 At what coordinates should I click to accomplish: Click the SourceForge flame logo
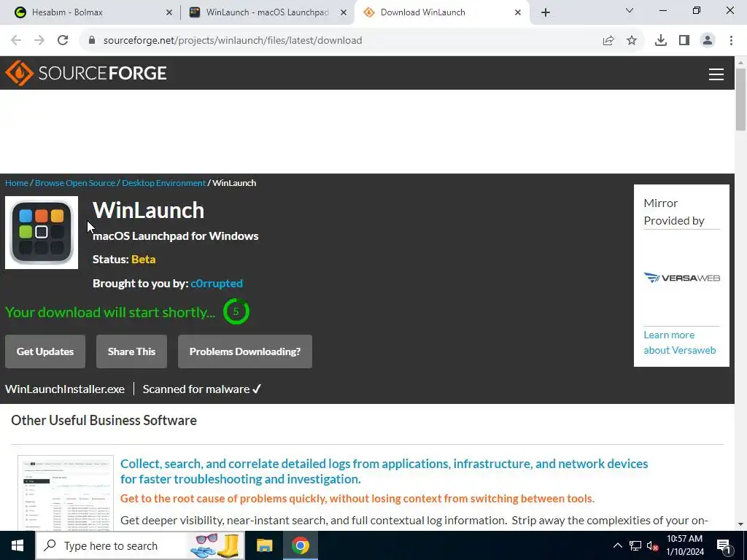[19, 73]
